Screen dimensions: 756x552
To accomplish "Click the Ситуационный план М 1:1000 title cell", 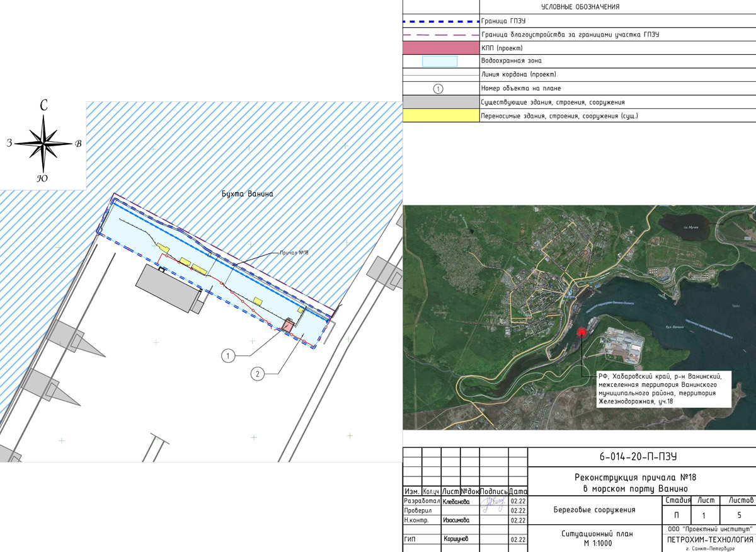I will point(596,538).
